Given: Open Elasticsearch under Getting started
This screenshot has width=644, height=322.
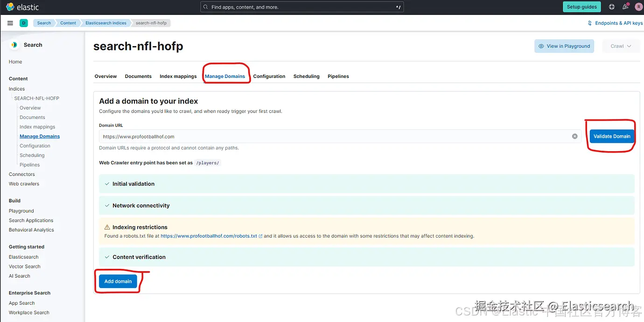Looking at the screenshot, I should 24,257.
